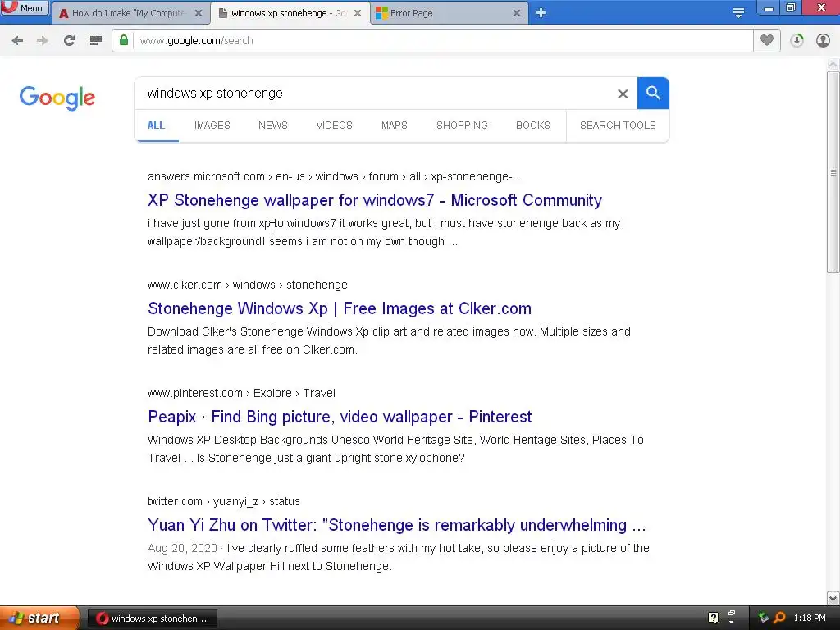Screen dimensions: 840x630
Task: Click the green shield tray icon
Action: pyautogui.click(x=764, y=618)
